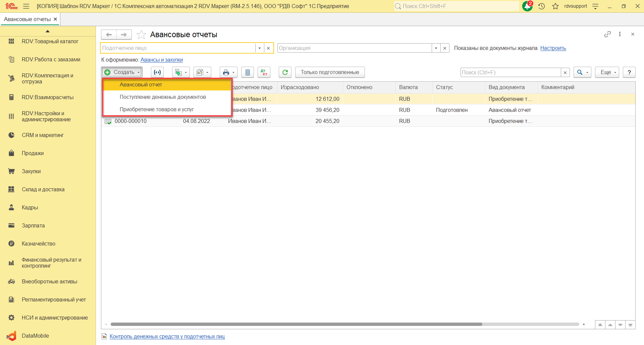Viewport: 644px width, 345px height.
Task: Select Авансовый отчет from the create menu
Action: pos(141,85)
